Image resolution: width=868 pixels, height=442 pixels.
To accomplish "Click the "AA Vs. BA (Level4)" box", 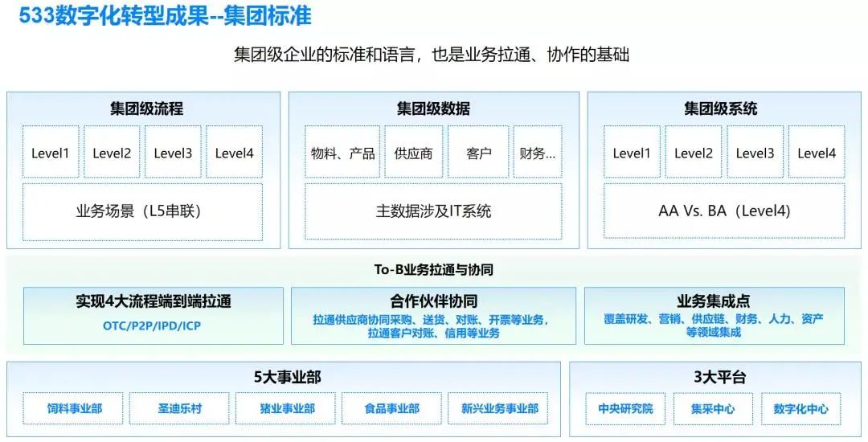I will coord(724,211).
